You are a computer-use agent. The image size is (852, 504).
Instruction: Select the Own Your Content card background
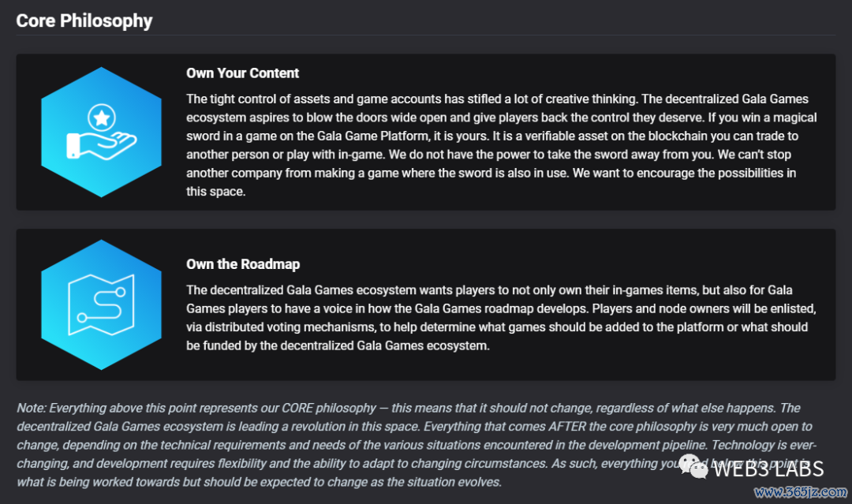pos(425,132)
